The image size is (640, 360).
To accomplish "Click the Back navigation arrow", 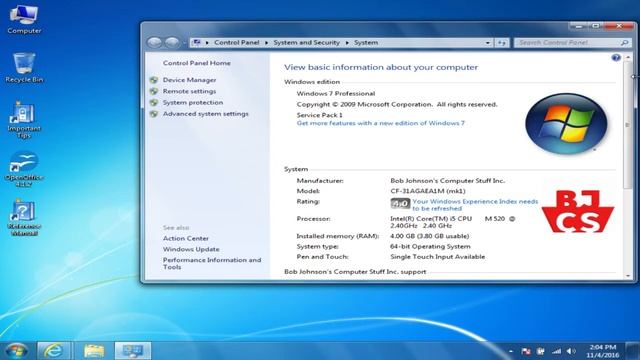I will coord(154,42).
